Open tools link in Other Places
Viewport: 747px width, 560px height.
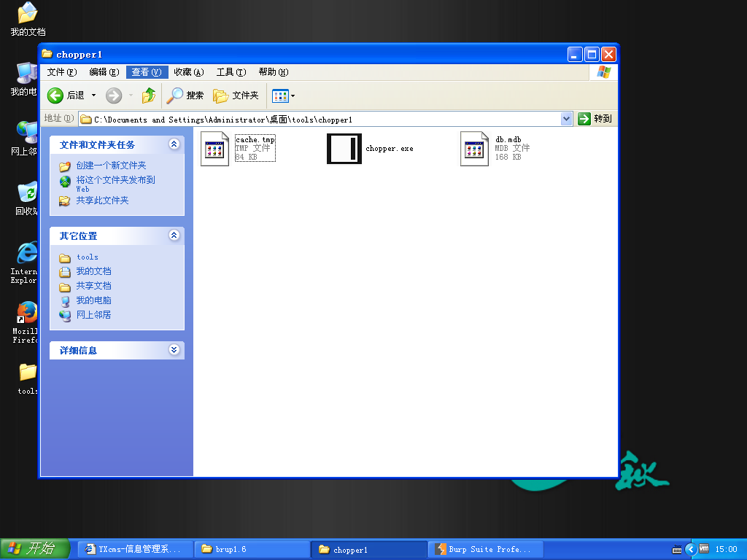tap(88, 257)
